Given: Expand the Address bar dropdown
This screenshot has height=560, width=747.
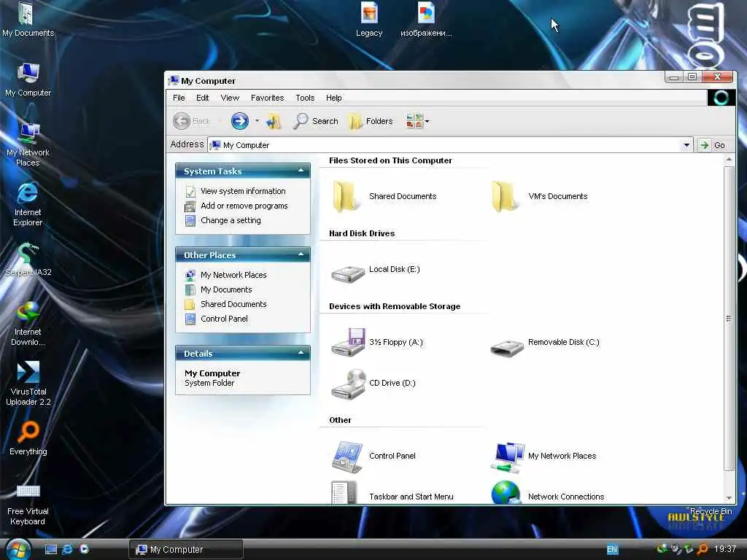Looking at the screenshot, I should (x=686, y=145).
